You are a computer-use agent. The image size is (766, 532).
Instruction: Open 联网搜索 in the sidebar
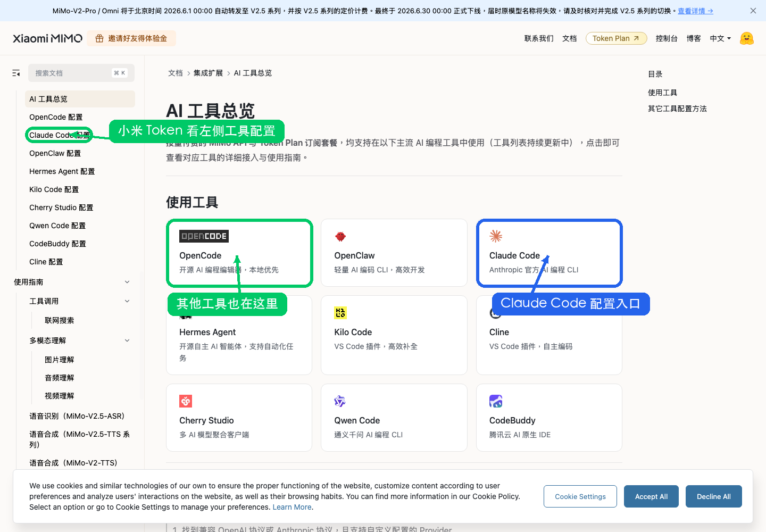click(x=60, y=320)
